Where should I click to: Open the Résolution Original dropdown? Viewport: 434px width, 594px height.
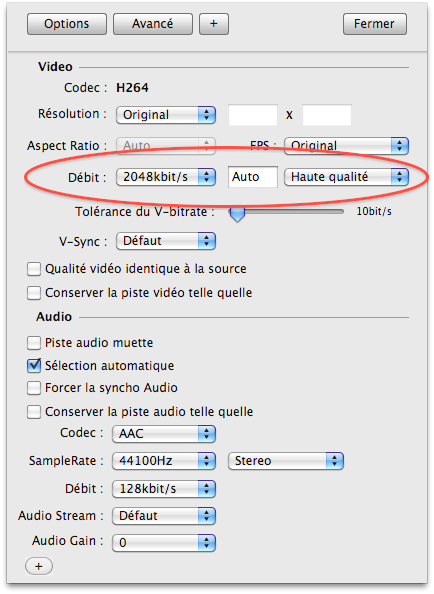click(166, 115)
